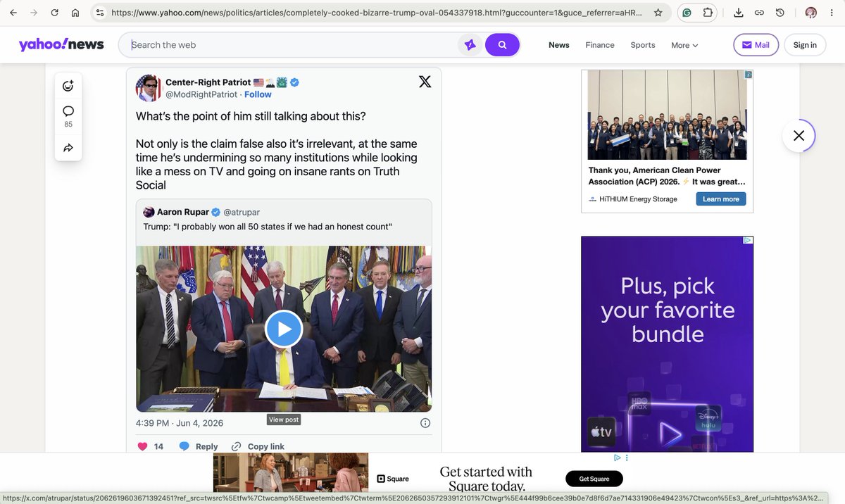Image resolution: width=845 pixels, height=504 pixels.
Task: Open the browser home icon
Action: (75, 13)
